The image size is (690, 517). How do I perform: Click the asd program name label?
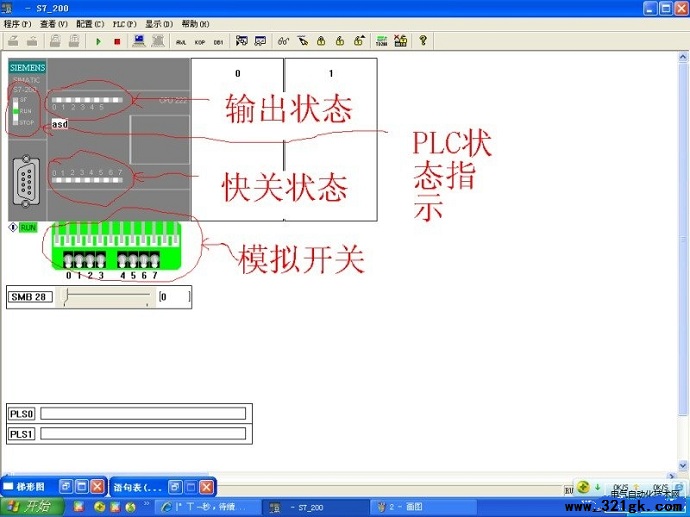click(x=60, y=124)
